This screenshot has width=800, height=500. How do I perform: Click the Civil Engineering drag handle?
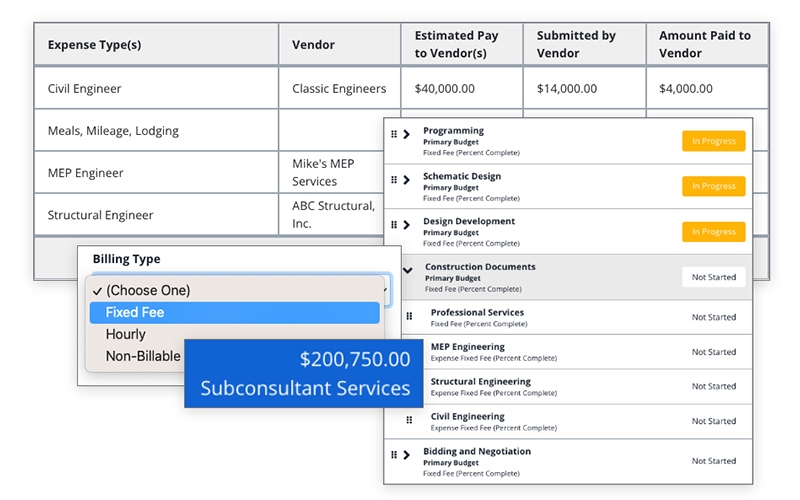point(409,421)
